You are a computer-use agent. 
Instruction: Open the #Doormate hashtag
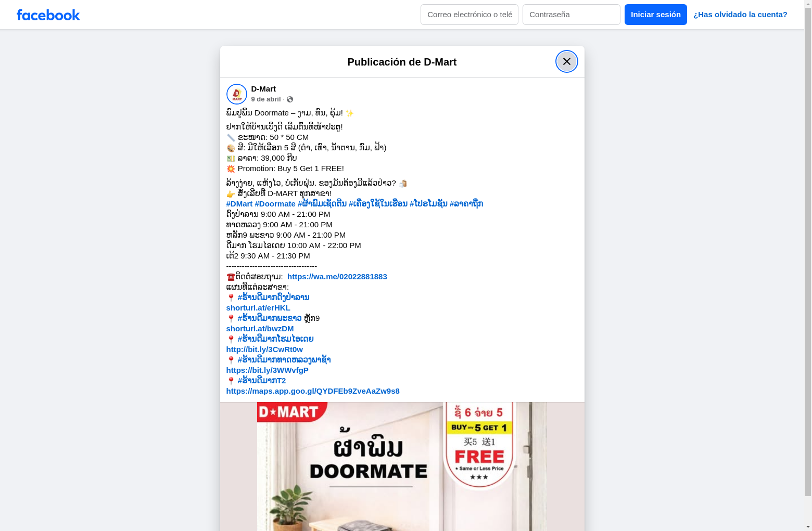(x=275, y=204)
